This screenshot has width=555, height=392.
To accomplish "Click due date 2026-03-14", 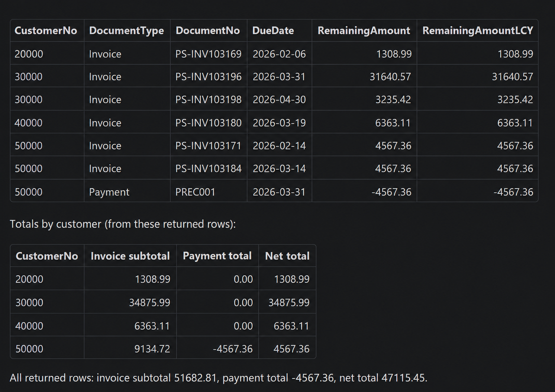I will pos(279,168).
